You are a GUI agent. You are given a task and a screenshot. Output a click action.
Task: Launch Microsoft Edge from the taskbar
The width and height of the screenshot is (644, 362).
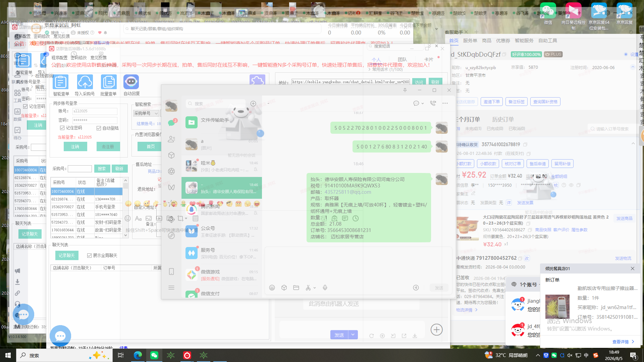tap(138, 355)
